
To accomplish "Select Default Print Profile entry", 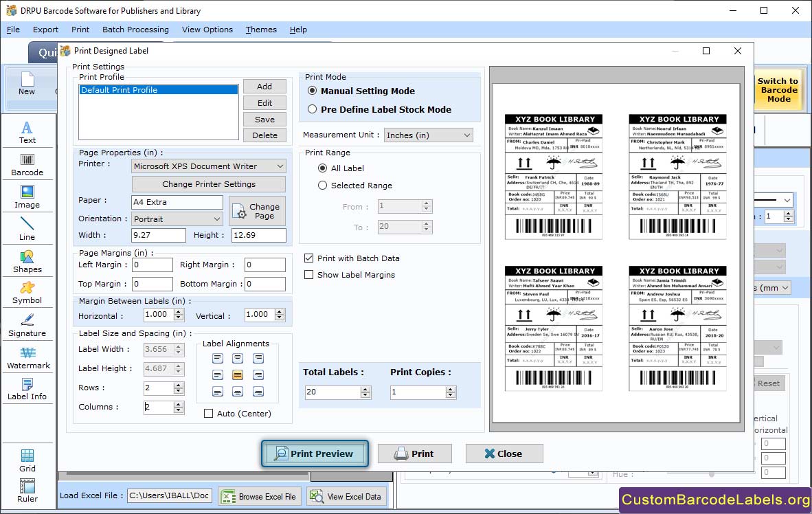I will click(159, 89).
